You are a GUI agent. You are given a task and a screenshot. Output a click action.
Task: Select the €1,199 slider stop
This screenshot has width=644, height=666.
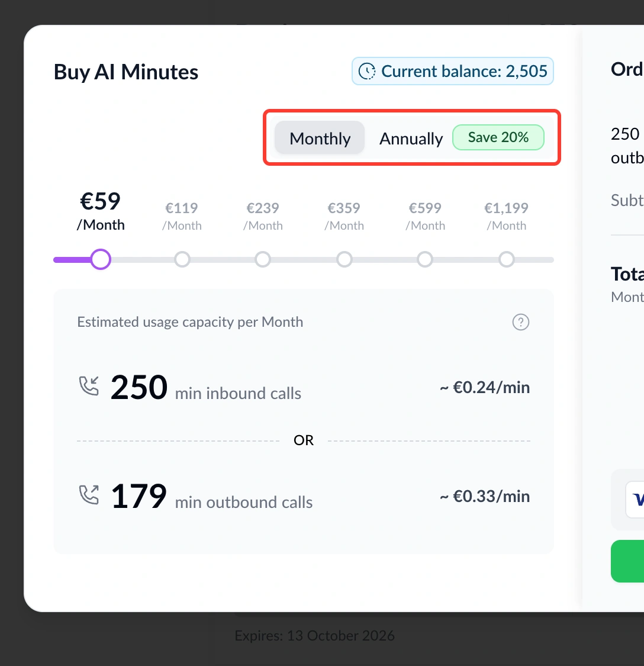506,259
